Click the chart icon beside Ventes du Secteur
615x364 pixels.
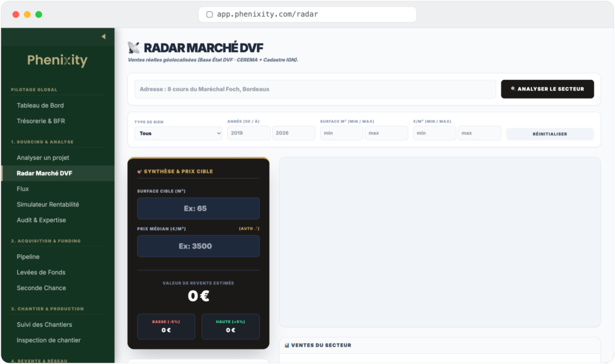coord(286,345)
